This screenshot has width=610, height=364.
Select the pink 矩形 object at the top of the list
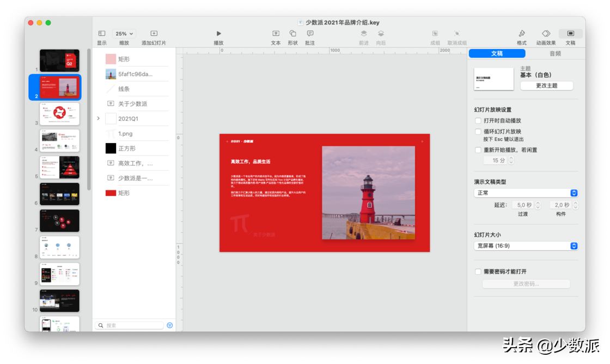(x=137, y=59)
